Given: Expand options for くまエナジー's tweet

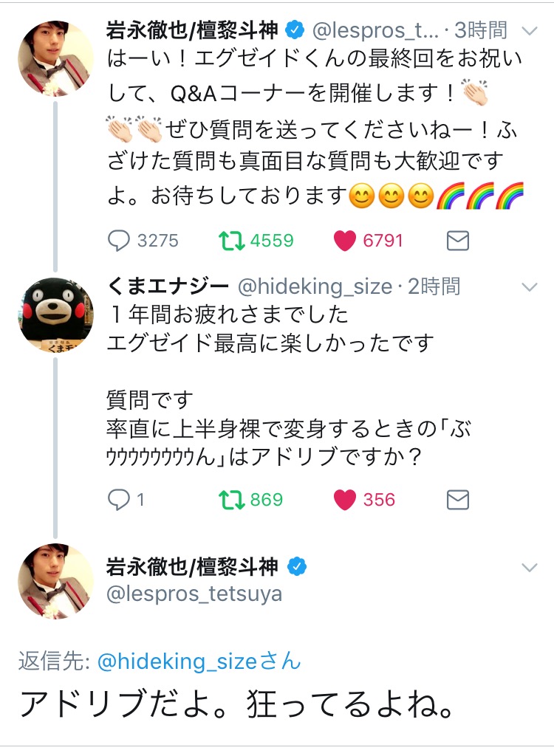Looking at the screenshot, I should (x=530, y=286).
